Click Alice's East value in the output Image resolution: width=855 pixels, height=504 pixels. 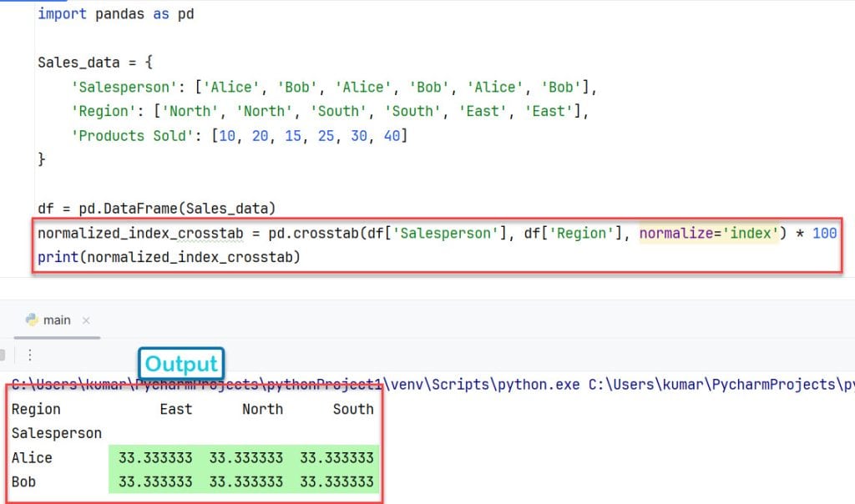pyautogui.click(x=154, y=457)
